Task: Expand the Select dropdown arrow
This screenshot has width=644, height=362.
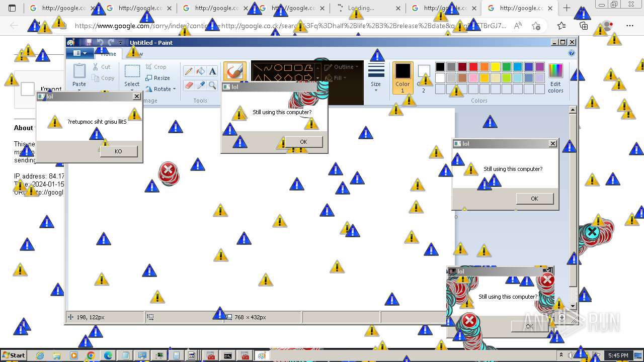Action: [132, 91]
